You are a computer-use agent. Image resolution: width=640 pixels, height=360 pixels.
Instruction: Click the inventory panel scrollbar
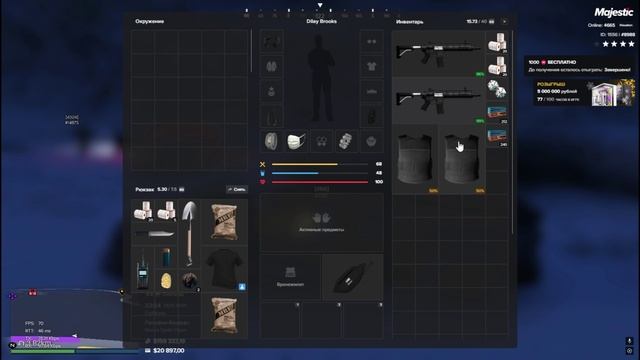(512, 133)
